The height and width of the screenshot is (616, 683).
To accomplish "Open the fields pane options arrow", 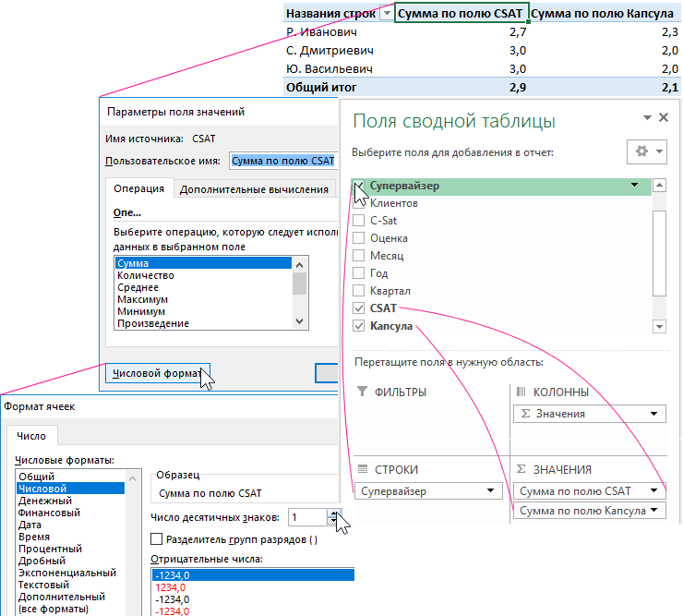I will pos(646,117).
